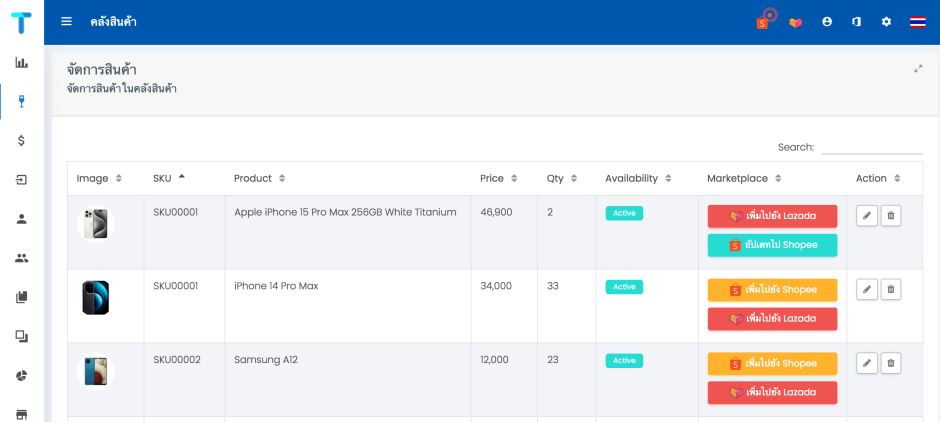Click the Lazada heart icon in header
940x422 pixels.
pyautogui.click(x=796, y=22)
